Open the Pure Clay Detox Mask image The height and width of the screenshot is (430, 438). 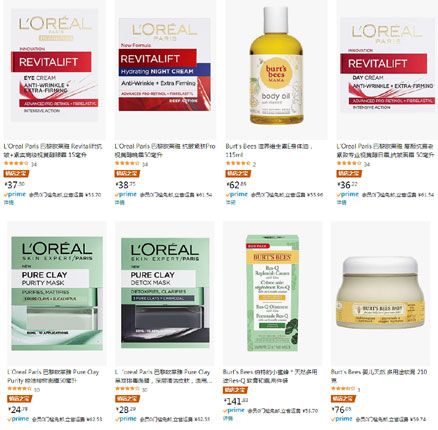165,293
